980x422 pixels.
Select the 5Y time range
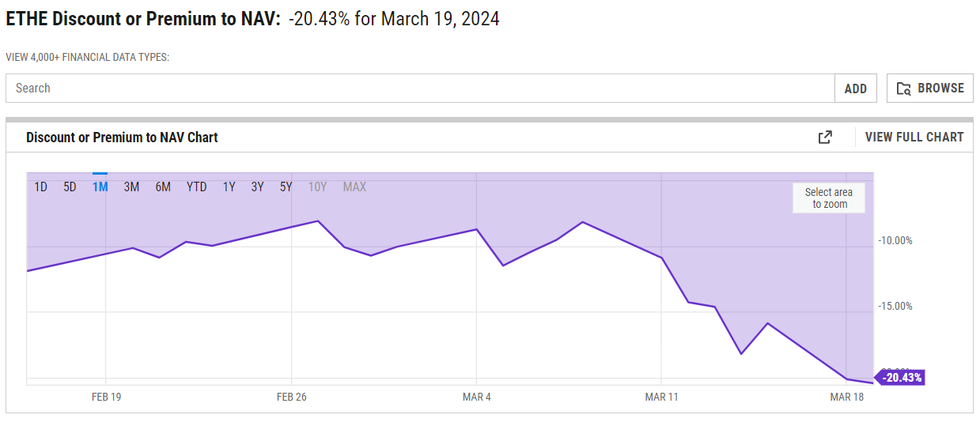point(286,187)
